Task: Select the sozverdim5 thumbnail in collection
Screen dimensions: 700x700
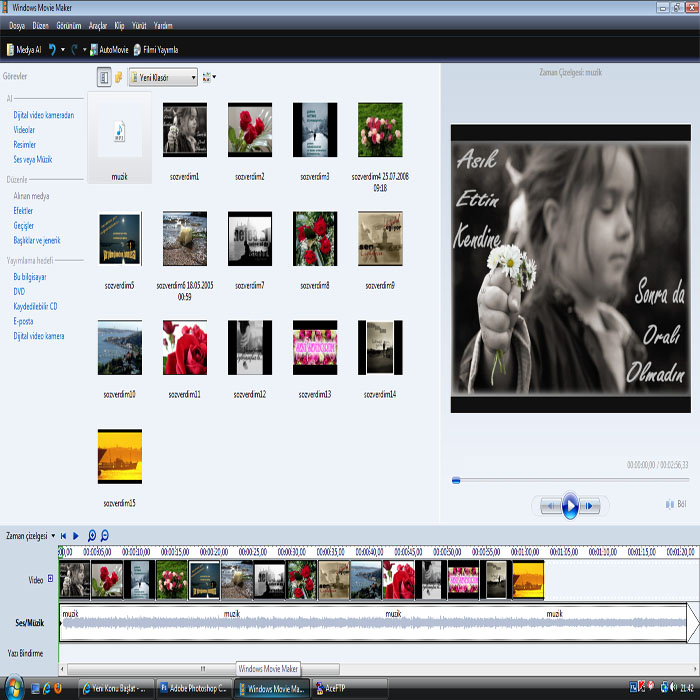Action: [120, 239]
